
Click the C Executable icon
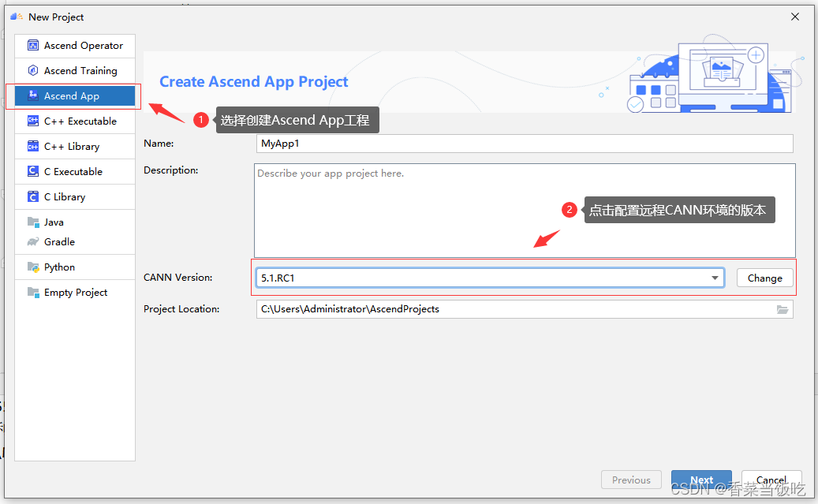click(33, 171)
